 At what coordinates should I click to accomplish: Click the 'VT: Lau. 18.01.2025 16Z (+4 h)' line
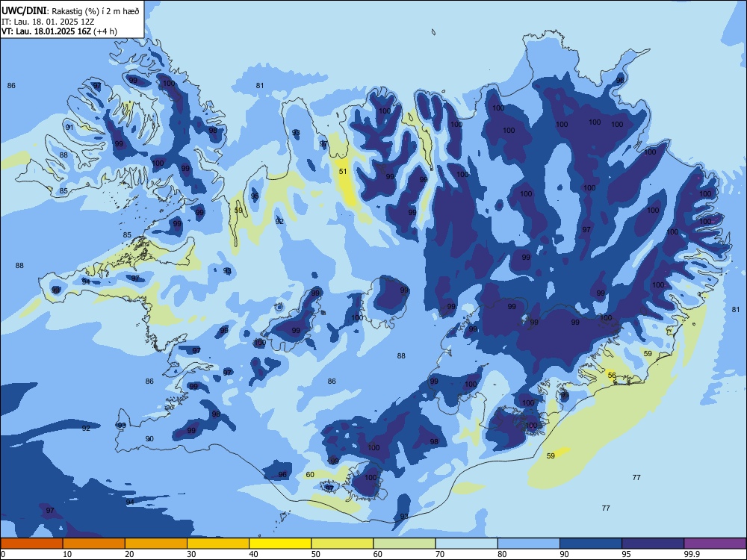[x=59, y=31]
